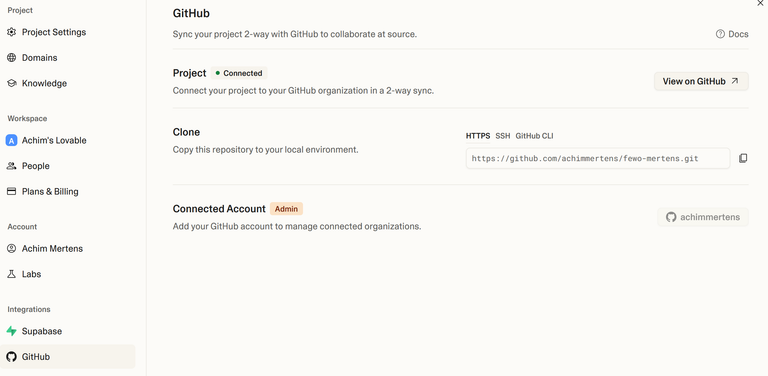Click the People icon in sidebar
Screen dimensions: 768x376
11,166
